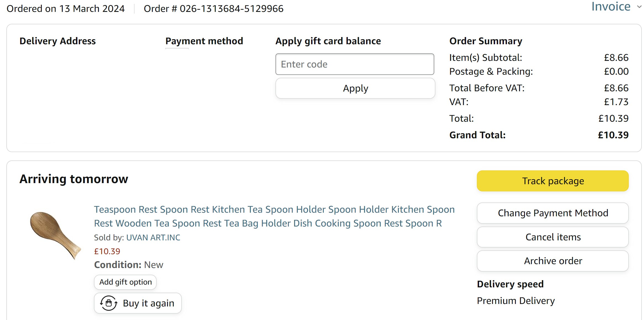
Task: Click Add gift option
Action: (125, 282)
